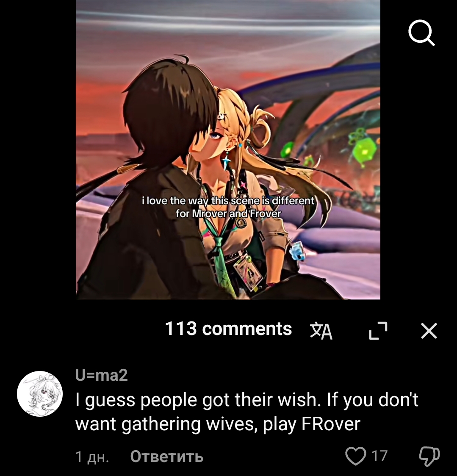This screenshot has height=476, width=457.
Task: Pause the video by tapping the scene
Action: coord(228,149)
